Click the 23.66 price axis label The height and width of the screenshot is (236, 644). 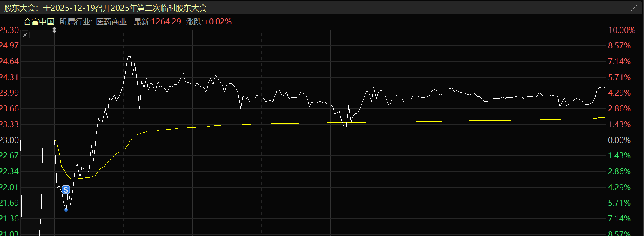tap(9, 108)
